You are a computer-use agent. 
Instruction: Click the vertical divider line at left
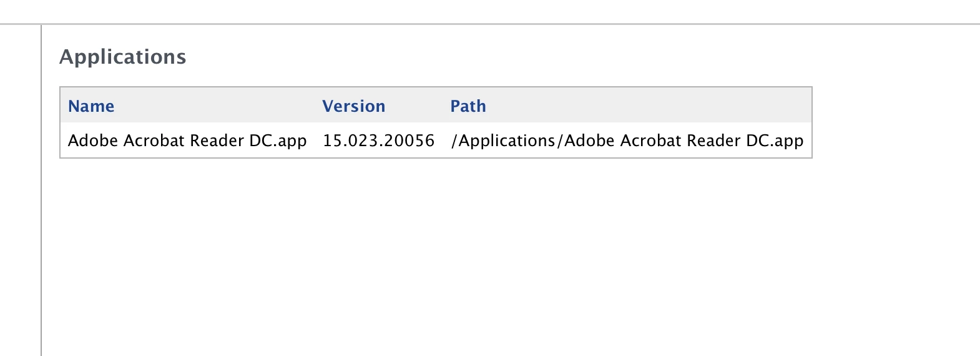point(41,187)
